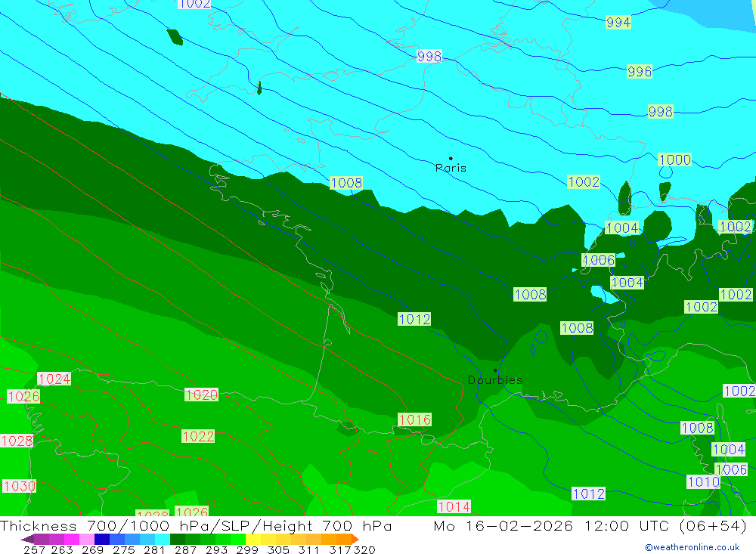This screenshot has width=756, height=554.
Task: Click the red 1028 label above 1030
Action: pyautogui.click(x=17, y=441)
